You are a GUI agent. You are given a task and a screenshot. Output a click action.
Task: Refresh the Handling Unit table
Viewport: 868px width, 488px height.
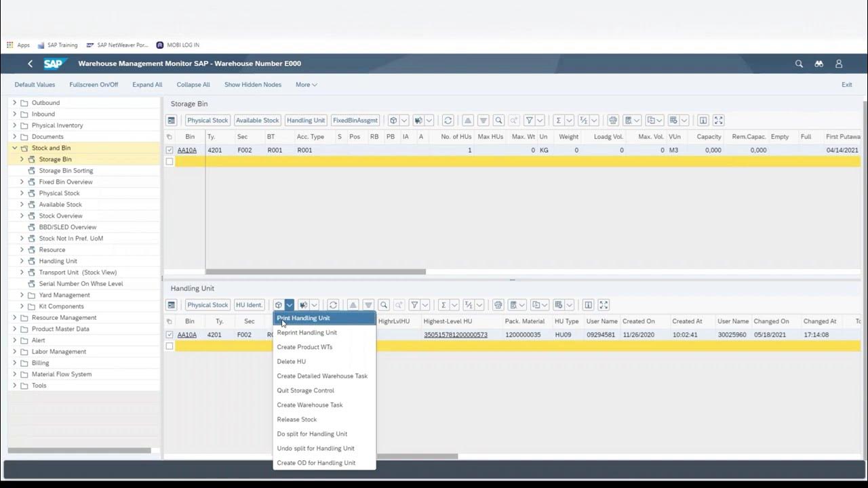point(333,305)
